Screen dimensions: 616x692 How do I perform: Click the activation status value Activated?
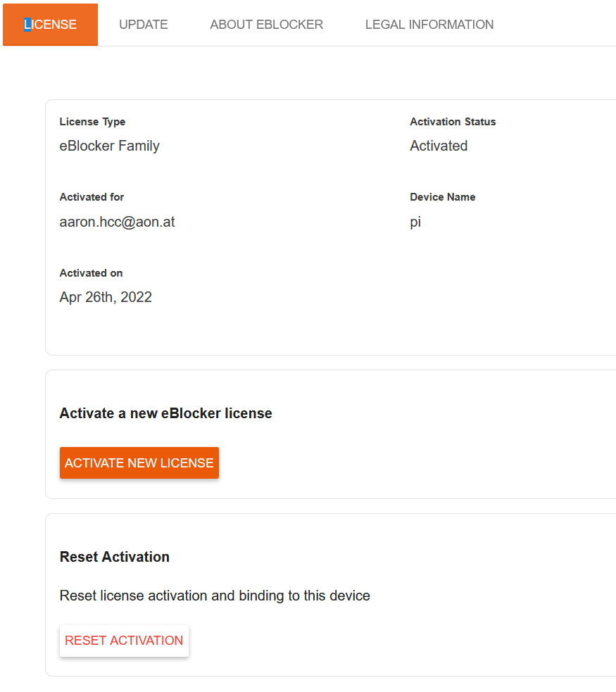439,146
